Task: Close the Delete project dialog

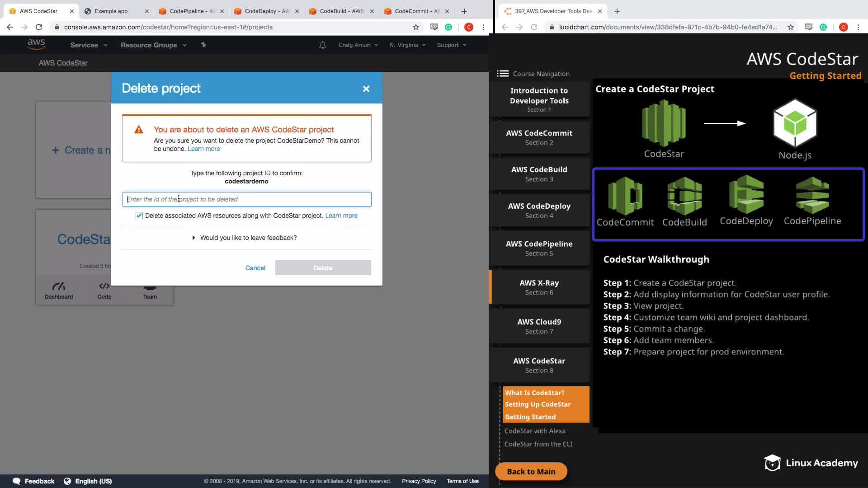Action: [366, 89]
